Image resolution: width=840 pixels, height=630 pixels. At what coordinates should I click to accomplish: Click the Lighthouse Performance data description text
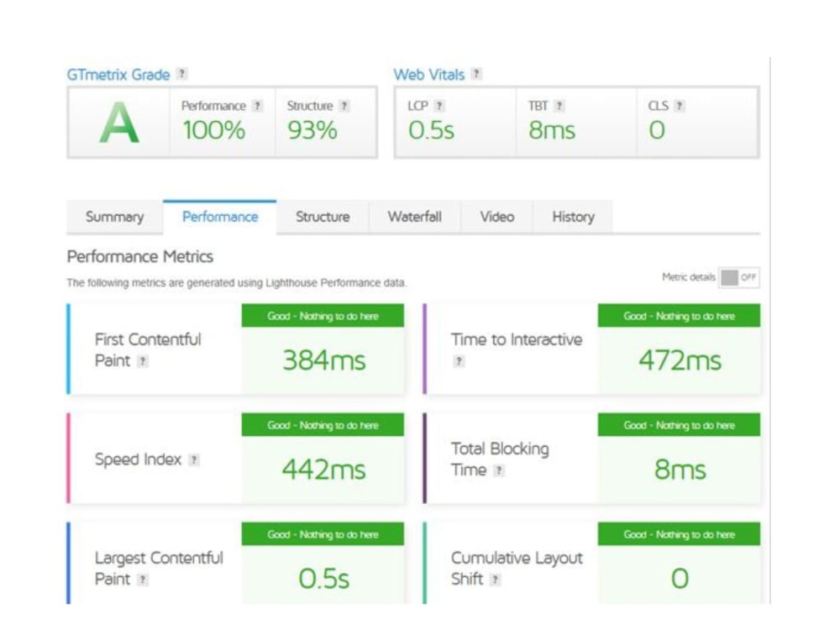[x=236, y=282]
